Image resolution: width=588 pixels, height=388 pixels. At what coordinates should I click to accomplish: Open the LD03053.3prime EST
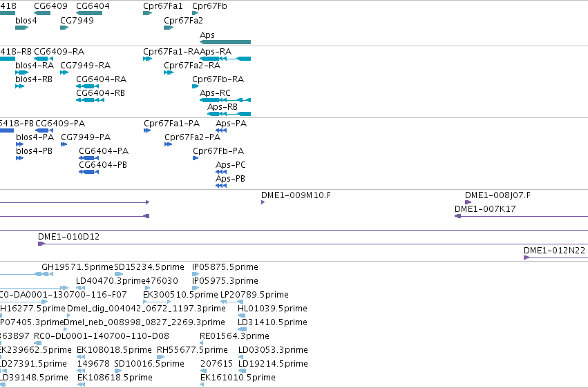(x=240, y=358)
